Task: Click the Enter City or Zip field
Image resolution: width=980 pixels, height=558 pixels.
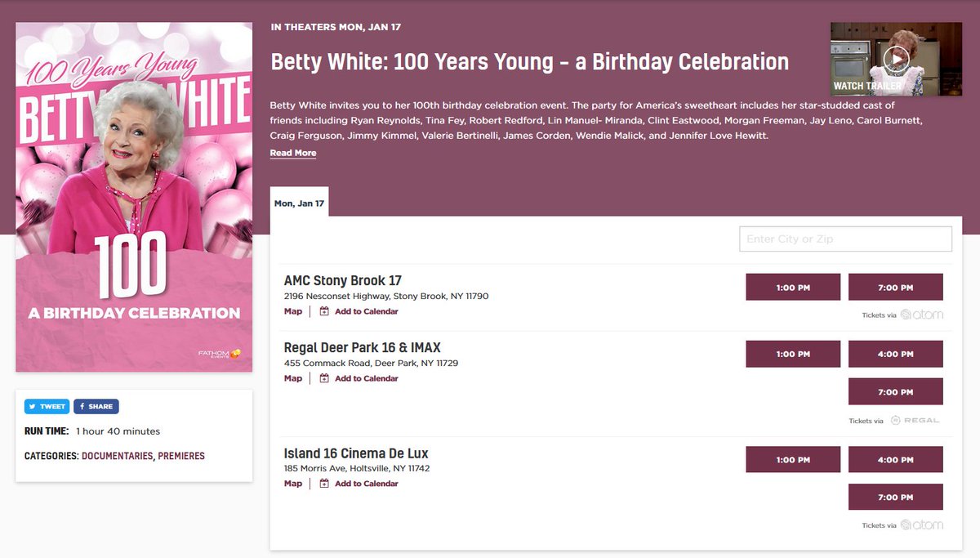Action: pos(845,239)
